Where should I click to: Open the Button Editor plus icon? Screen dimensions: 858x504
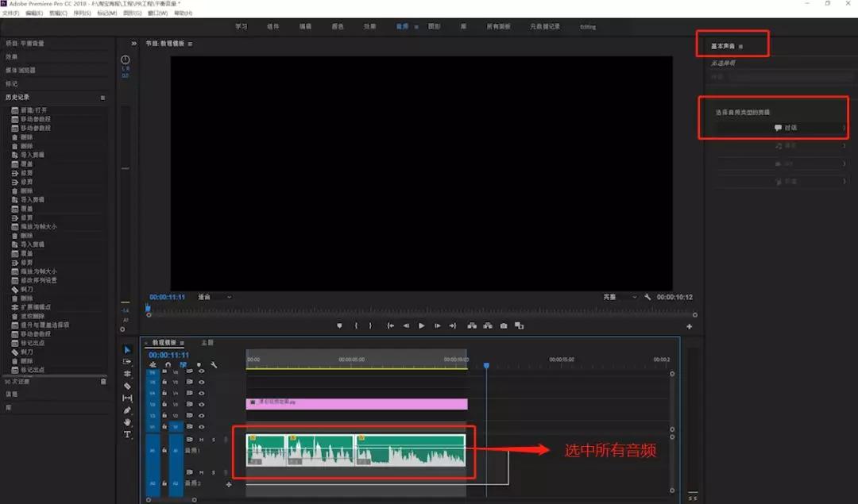click(x=690, y=326)
